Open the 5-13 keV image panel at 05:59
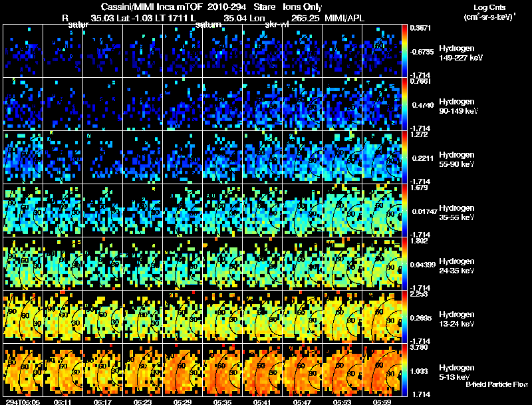The image size is (532, 405). (382, 370)
